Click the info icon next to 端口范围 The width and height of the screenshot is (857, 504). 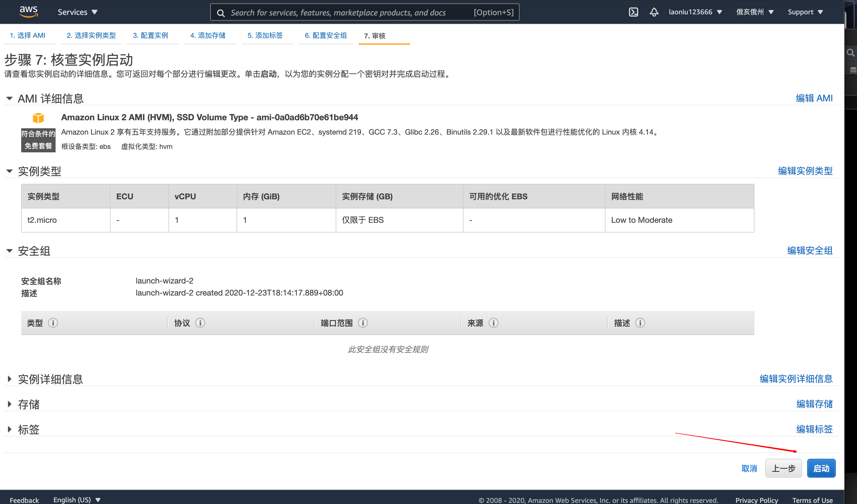[363, 322]
